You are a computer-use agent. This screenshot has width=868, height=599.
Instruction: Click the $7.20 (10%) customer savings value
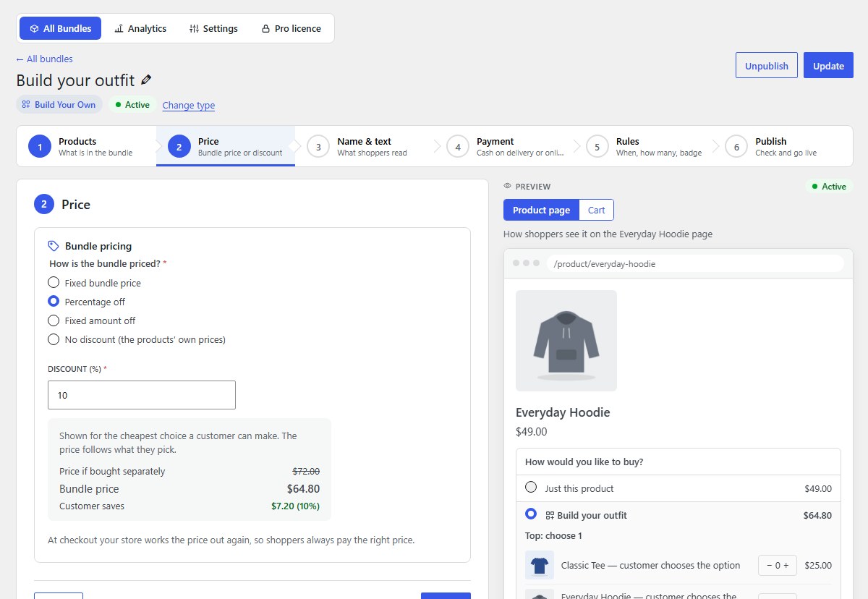(x=295, y=506)
